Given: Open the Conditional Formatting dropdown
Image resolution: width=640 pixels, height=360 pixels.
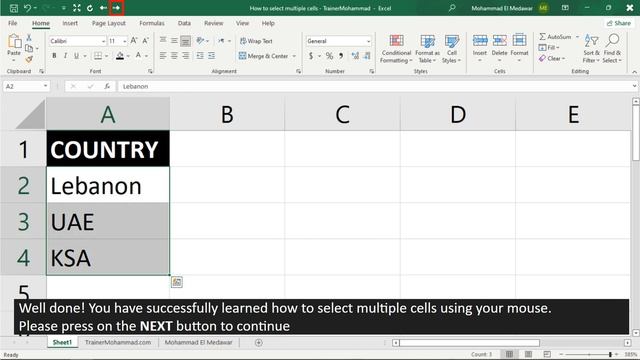Looking at the screenshot, I should [x=396, y=49].
